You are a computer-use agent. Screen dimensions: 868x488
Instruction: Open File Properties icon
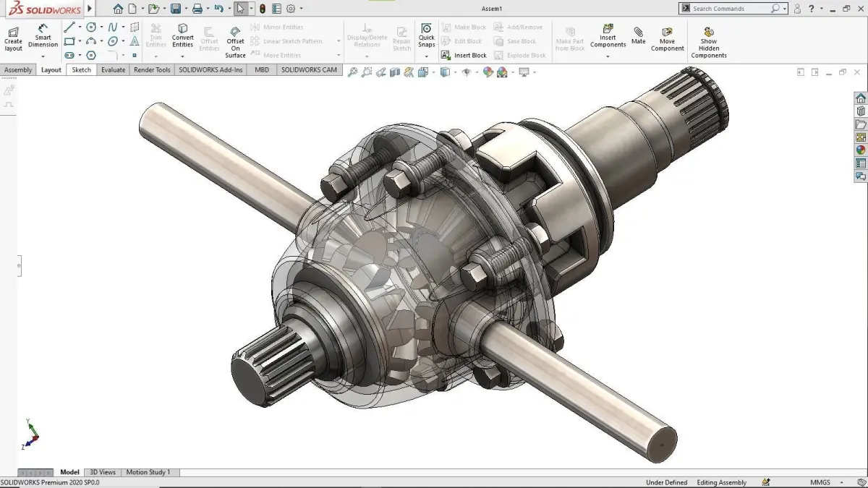point(276,9)
